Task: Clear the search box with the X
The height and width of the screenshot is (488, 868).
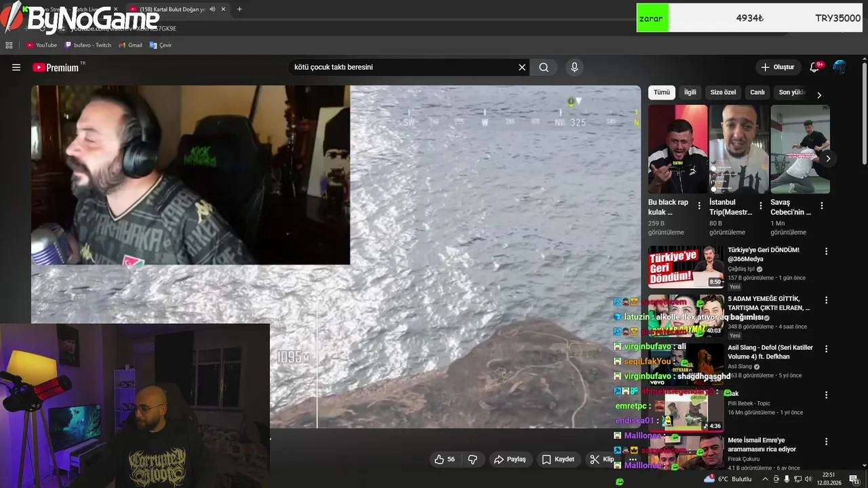Action: 522,67
